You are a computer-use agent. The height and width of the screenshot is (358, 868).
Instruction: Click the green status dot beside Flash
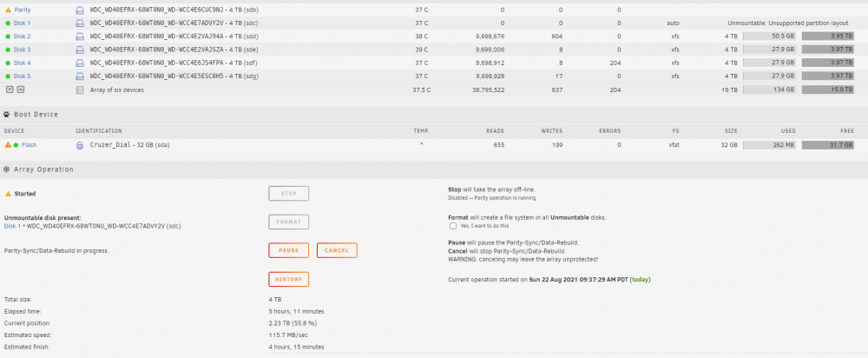[x=16, y=145]
